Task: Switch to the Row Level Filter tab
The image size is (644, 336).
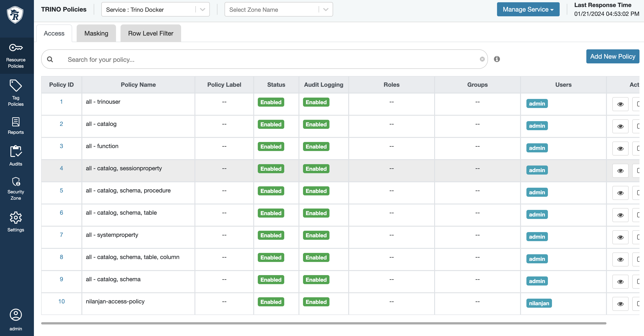Action: 151,33
